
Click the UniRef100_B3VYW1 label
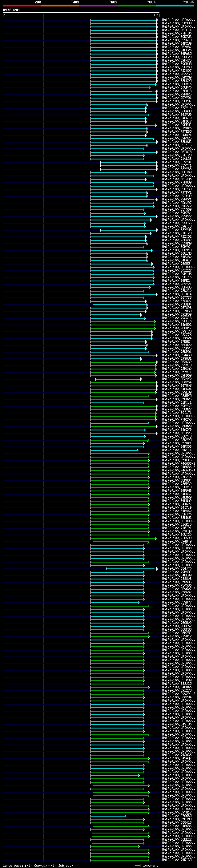177,162
